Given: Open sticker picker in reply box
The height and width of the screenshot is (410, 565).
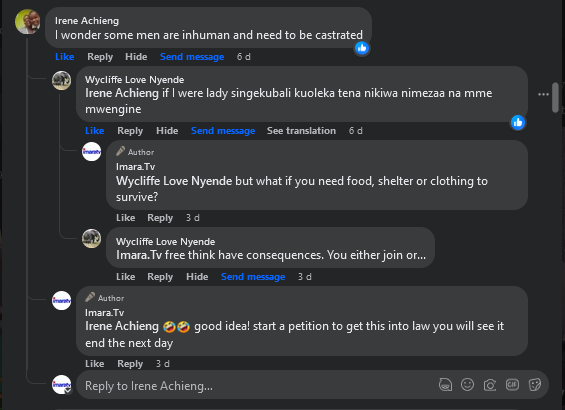Looking at the screenshot, I should click(x=534, y=385).
